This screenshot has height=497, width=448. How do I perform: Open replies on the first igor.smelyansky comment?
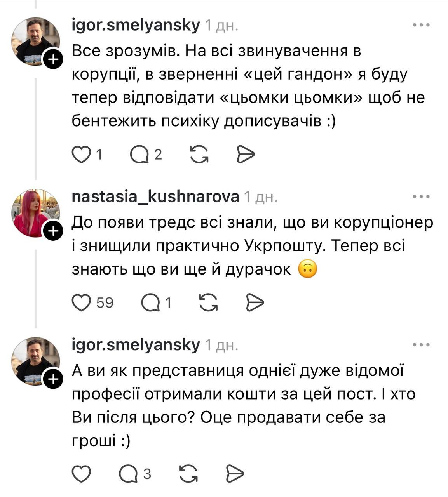tap(139, 155)
